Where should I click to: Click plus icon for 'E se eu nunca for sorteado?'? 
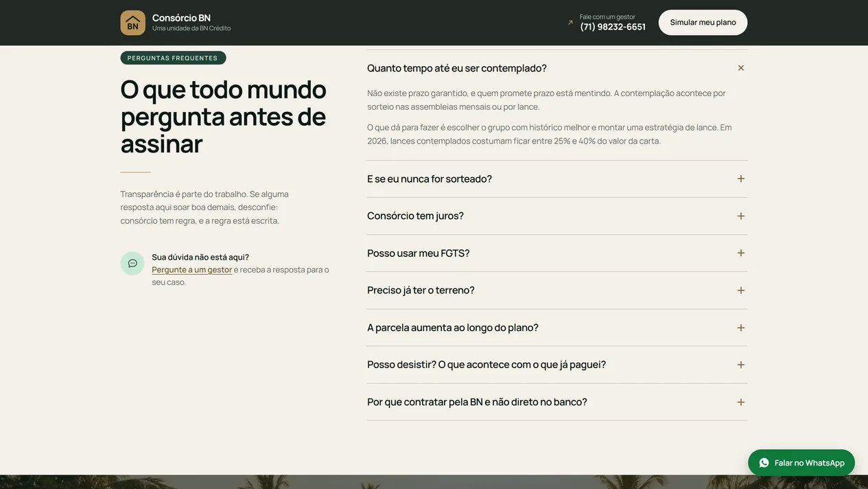click(x=741, y=179)
